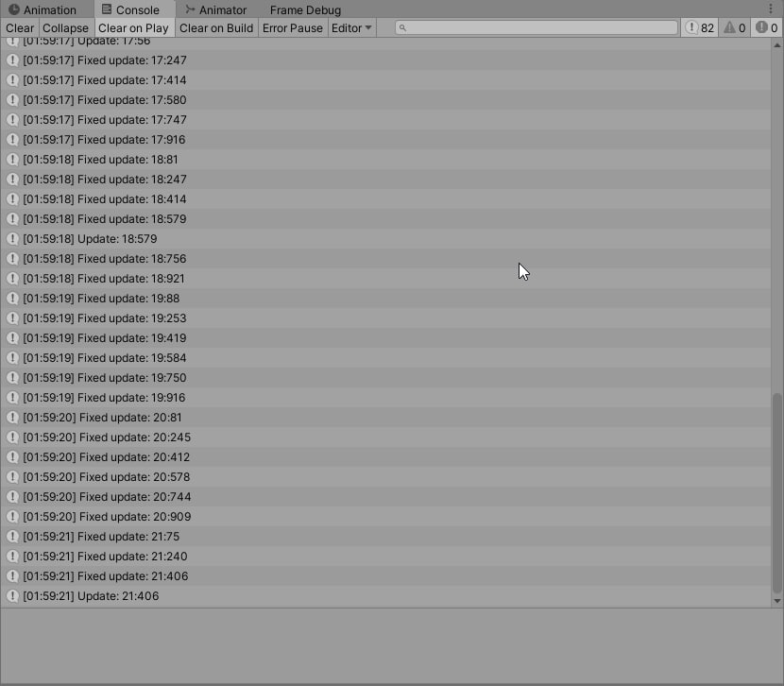The image size is (784, 686).
Task: Select log entry Fixed update: 17:916
Action: [385, 140]
